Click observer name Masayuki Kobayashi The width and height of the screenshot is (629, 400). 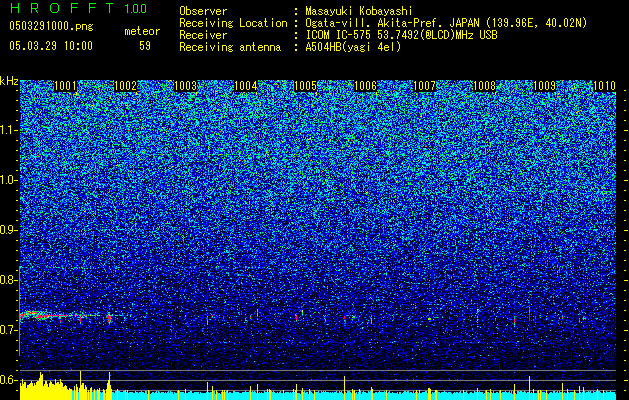359,11
